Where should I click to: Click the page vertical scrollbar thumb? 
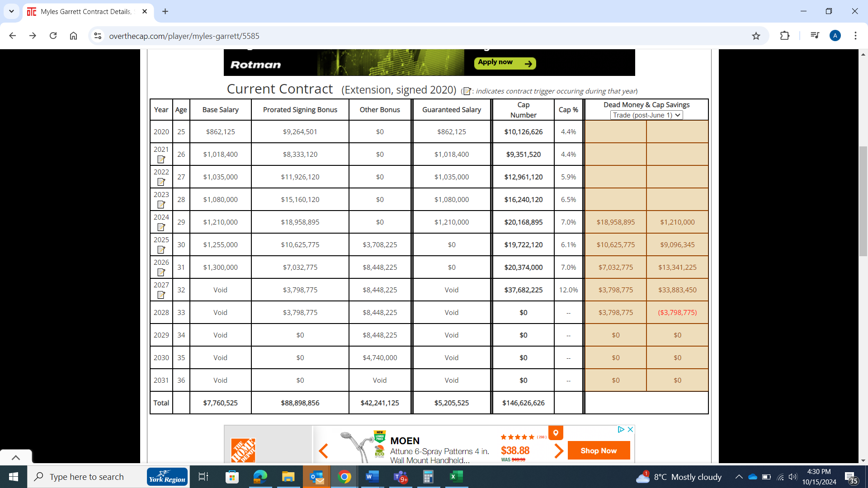863,201
